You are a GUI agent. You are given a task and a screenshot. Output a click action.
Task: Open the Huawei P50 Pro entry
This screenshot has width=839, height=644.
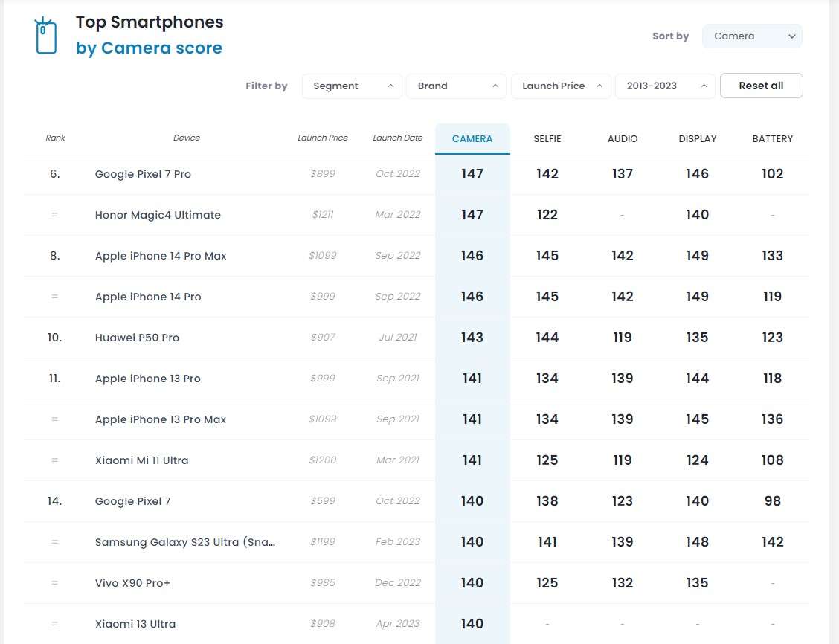[x=137, y=338]
